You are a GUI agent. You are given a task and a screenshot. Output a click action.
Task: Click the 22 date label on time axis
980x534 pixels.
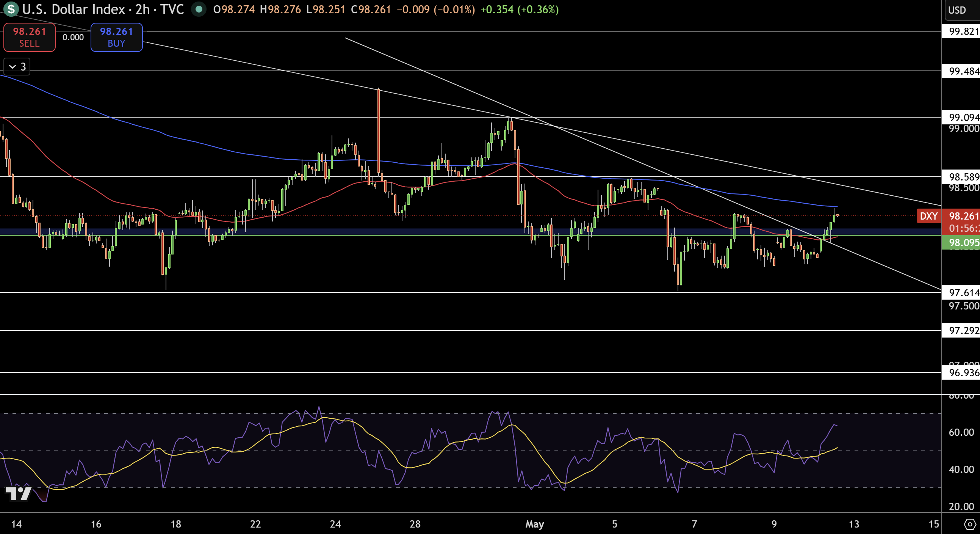coord(255,524)
